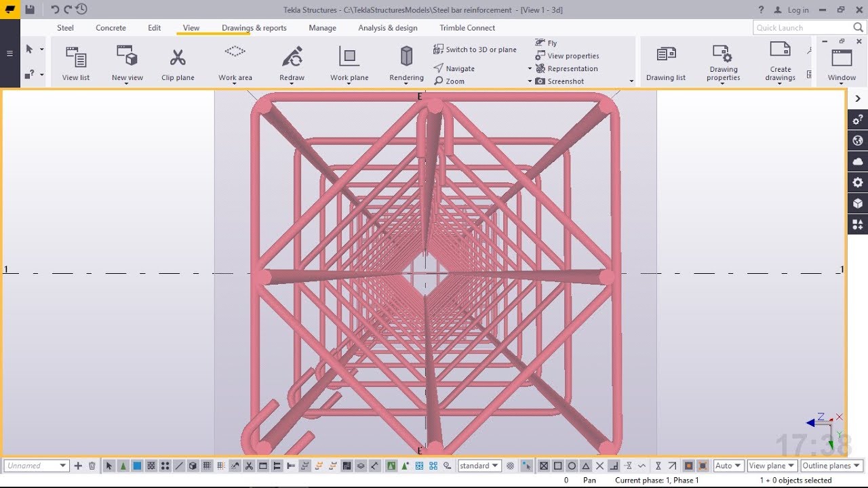The height and width of the screenshot is (488, 868).
Task: Toggle the green cone selection switch
Action: (x=123, y=466)
